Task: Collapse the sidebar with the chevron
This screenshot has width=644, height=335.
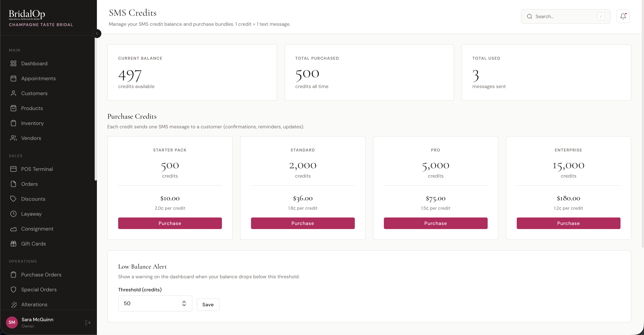Action: click(97, 34)
